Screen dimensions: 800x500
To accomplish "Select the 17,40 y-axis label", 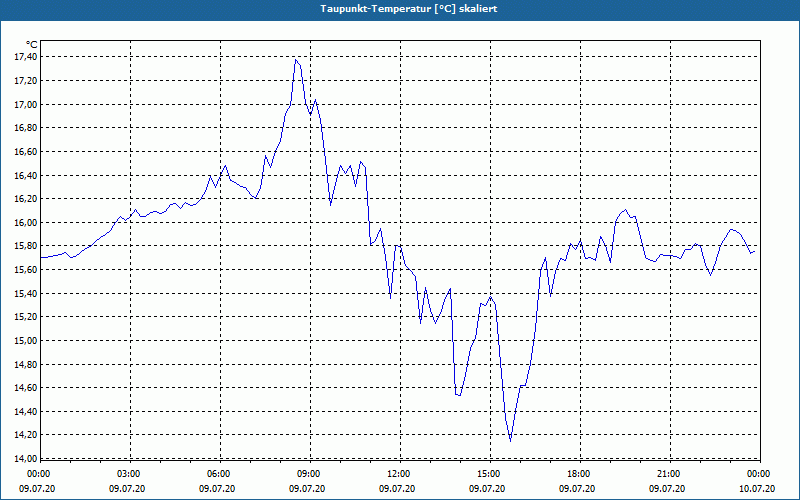I will click(26, 57).
